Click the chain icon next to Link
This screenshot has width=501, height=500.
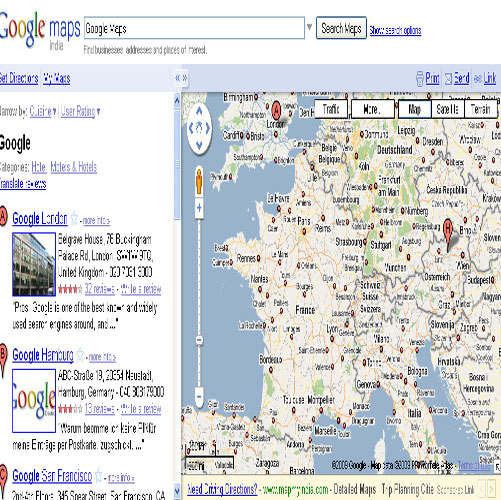(478, 79)
